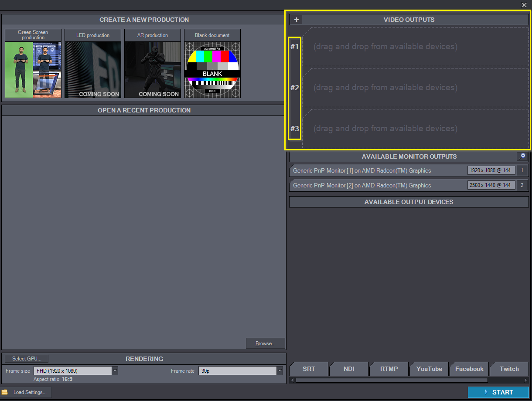This screenshot has height=401, width=532.
Task: Open the YouTube output tab
Action: point(429,369)
